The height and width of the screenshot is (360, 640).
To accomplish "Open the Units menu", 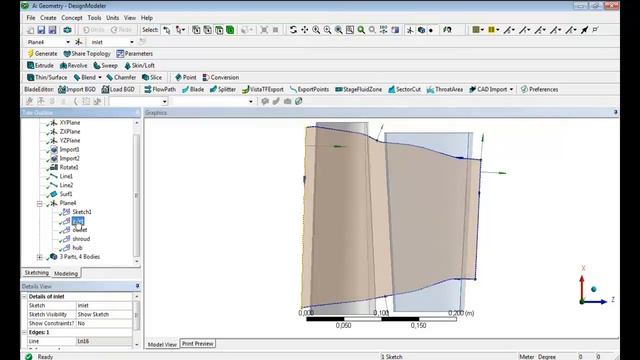I will [x=113, y=18].
